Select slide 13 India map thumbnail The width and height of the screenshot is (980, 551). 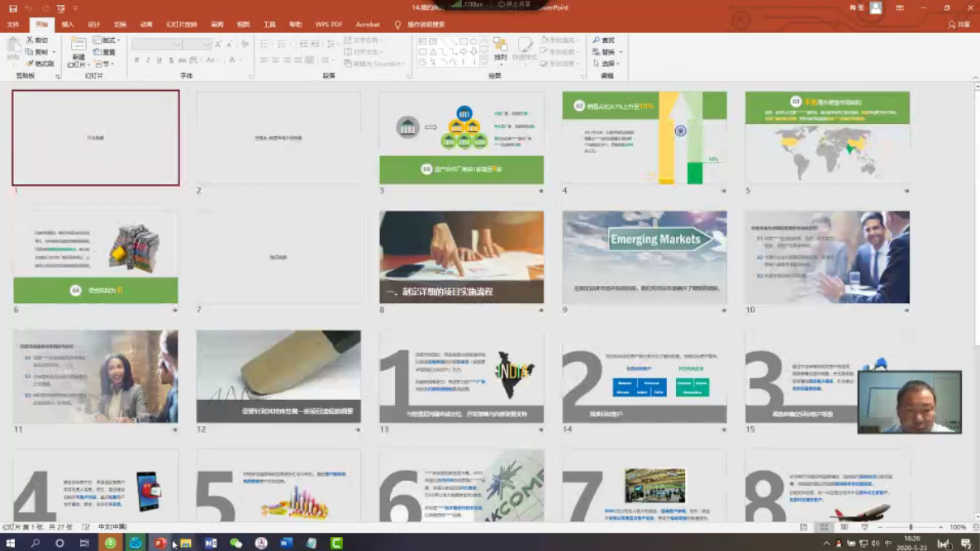click(x=461, y=376)
